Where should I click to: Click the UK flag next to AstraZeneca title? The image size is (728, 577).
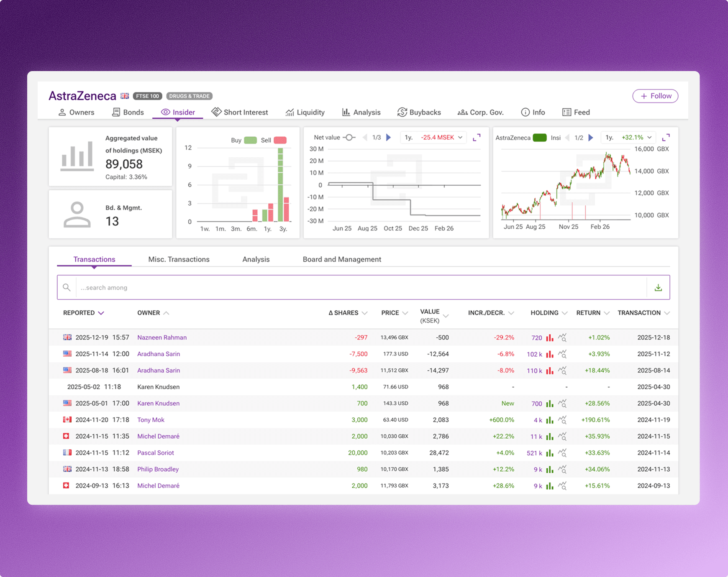tap(125, 96)
